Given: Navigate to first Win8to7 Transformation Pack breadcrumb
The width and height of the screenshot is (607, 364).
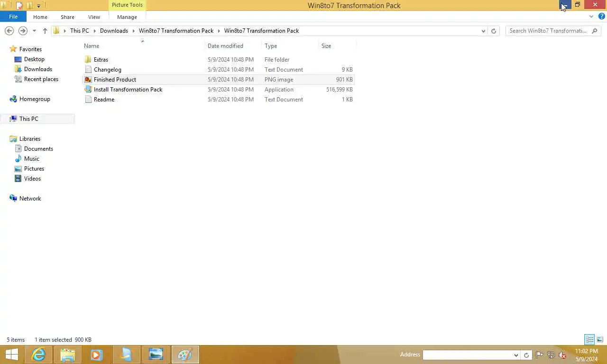Looking at the screenshot, I should coord(176,31).
